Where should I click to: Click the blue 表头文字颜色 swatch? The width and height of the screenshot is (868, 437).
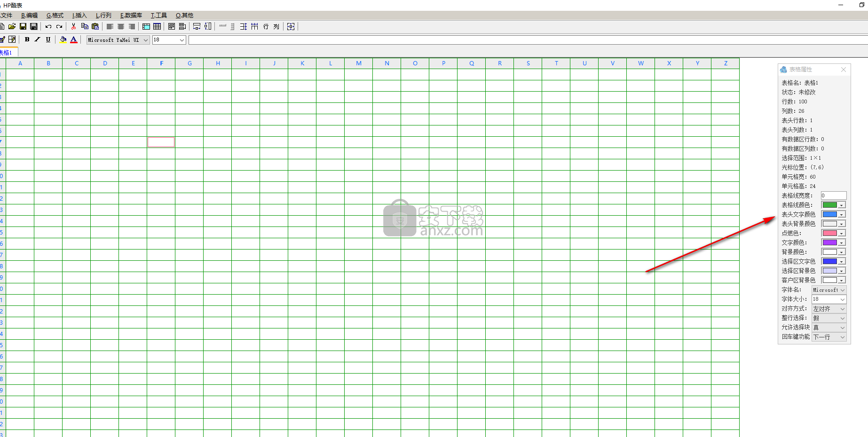tap(830, 214)
